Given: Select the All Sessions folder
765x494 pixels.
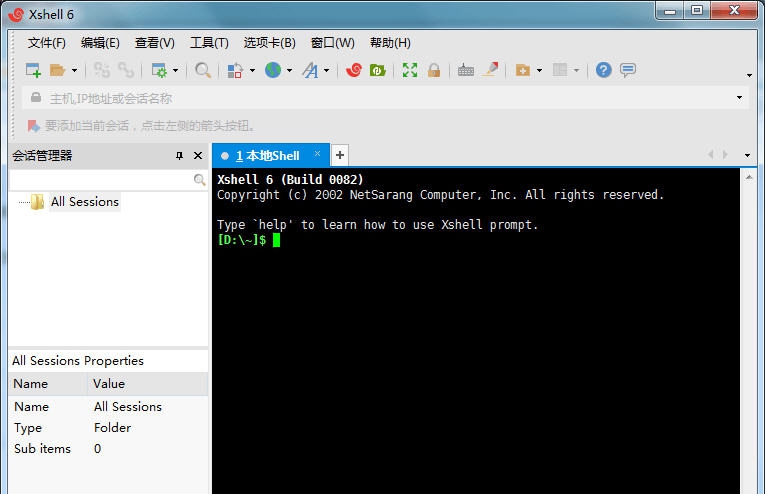Looking at the screenshot, I should (x=84, y=202).
